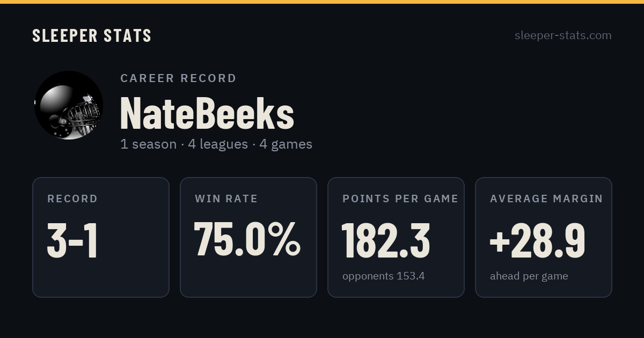Click the CAREER RECORD label
This screenshot has width=644, height=338.
tap(178, 78)
